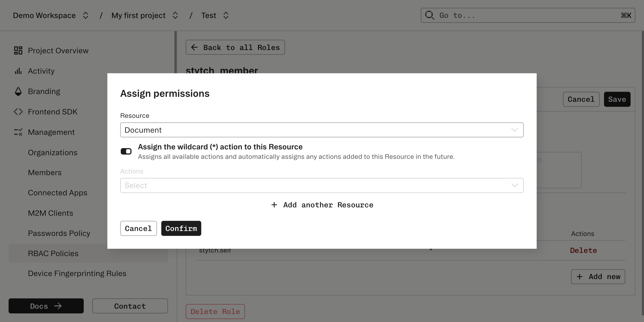The height and width of the screenshot is (322, 644).
Task: Click the Frontend SDK code brackets icon
Action: 18,111
